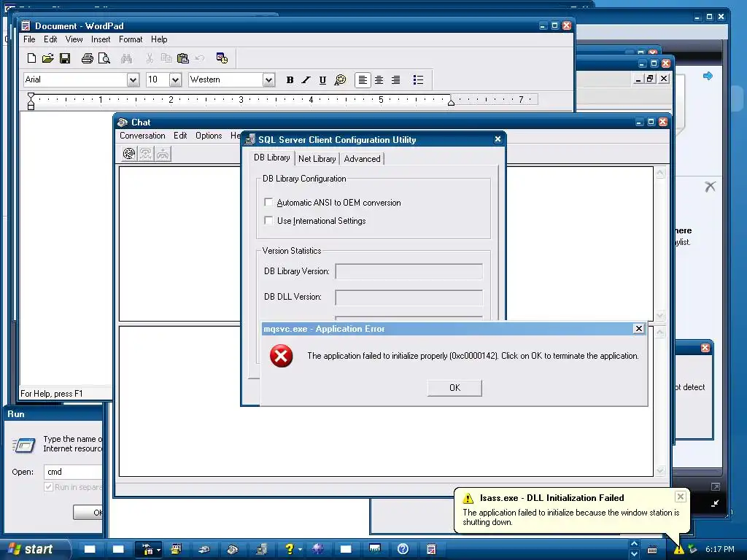
Task: Click OK in mqsvc.exe Application Error dialog
Action: click(454, 388)
